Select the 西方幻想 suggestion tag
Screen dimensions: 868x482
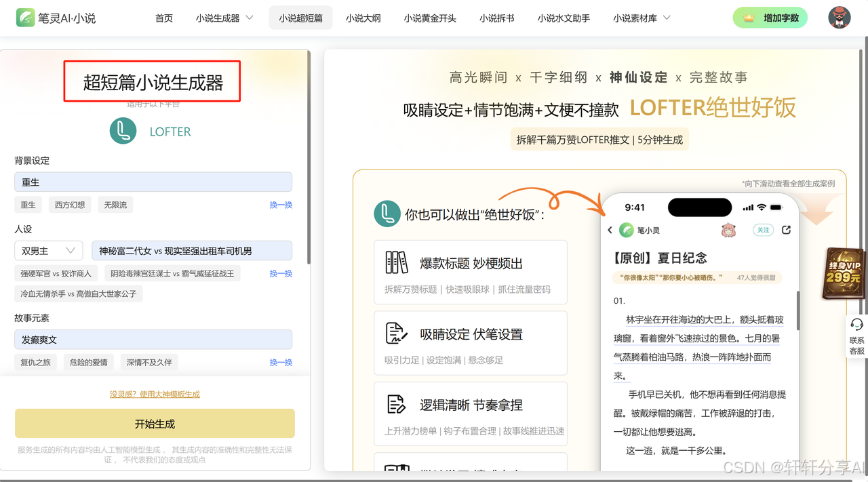[70, 205]
